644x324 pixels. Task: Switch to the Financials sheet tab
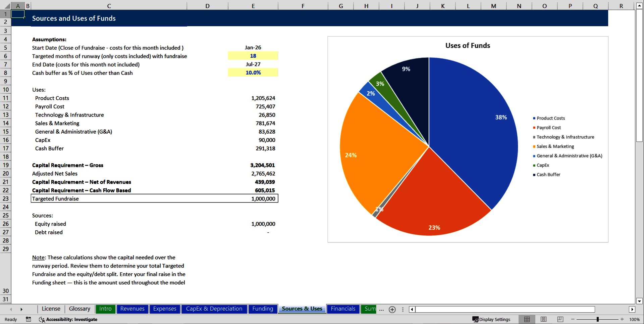[x=343, y=309]
